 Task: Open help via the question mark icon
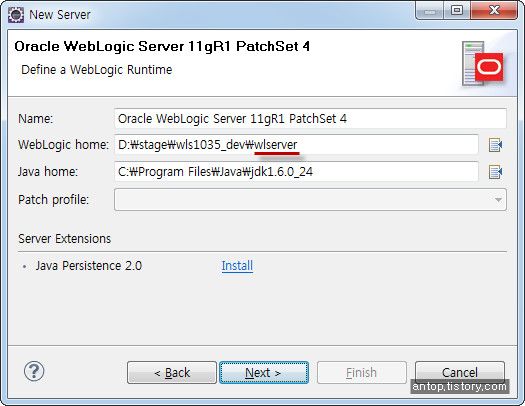pos(34,371)
